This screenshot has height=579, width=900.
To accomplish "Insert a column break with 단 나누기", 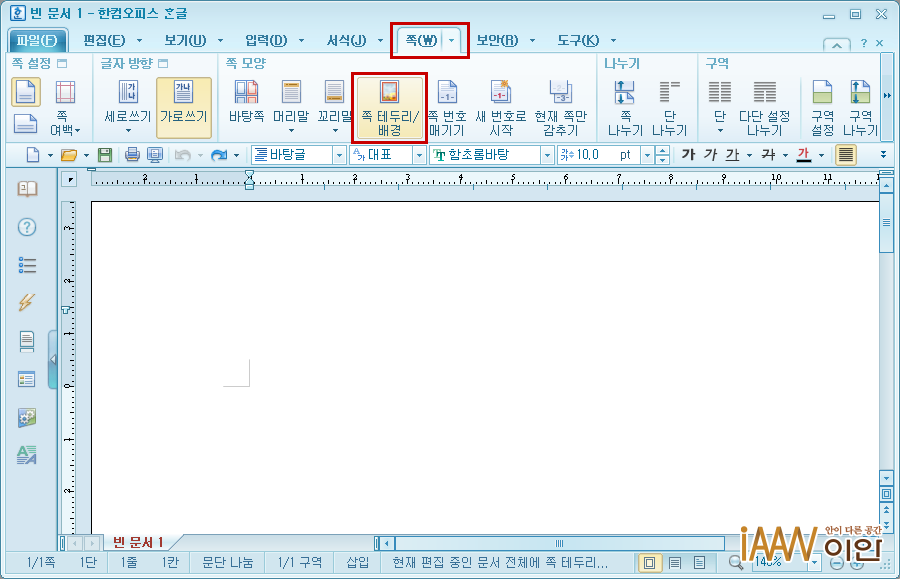I will 669,107.
